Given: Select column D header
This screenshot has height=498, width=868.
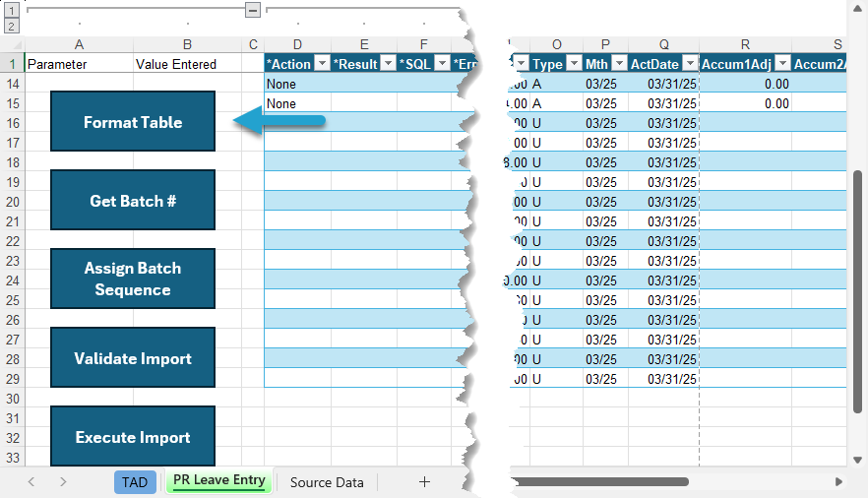Looking at the screenshot, I should coord(298,45).
